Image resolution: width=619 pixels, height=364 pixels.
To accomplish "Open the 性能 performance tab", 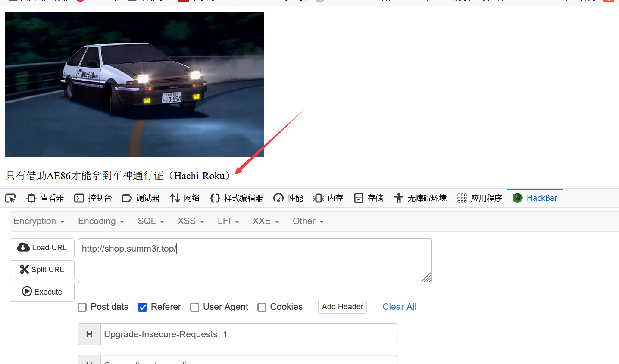I will click(288, 198).
